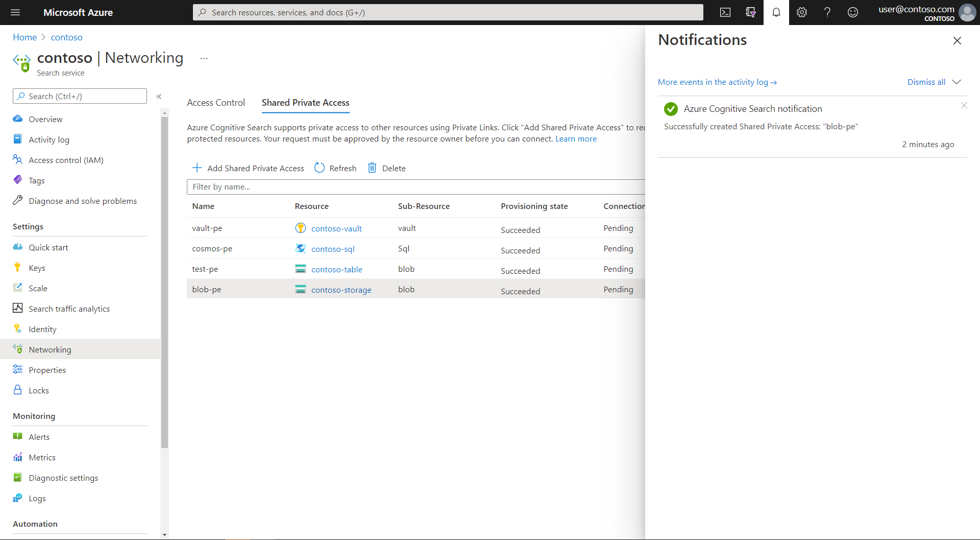This screenshot has width=980, height=540.
Task: Open portal settings gear icon
Action: point(801,12)
